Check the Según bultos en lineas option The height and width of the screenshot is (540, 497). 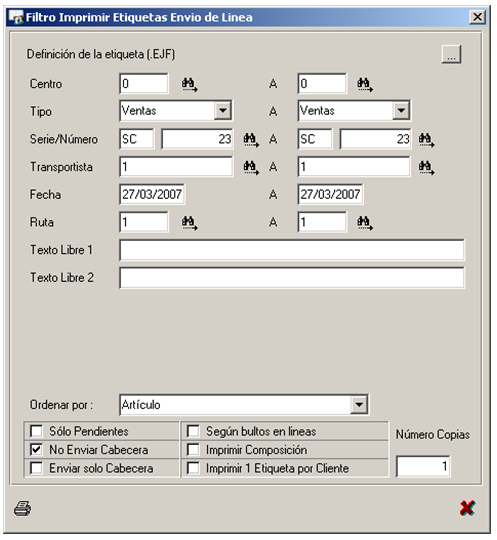(x=193, y=431)
